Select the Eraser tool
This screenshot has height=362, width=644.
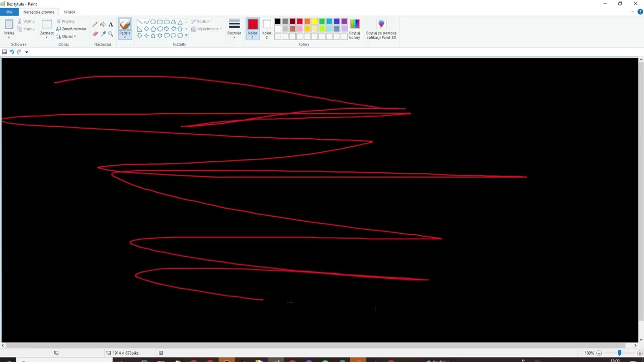tap(95, 34)
